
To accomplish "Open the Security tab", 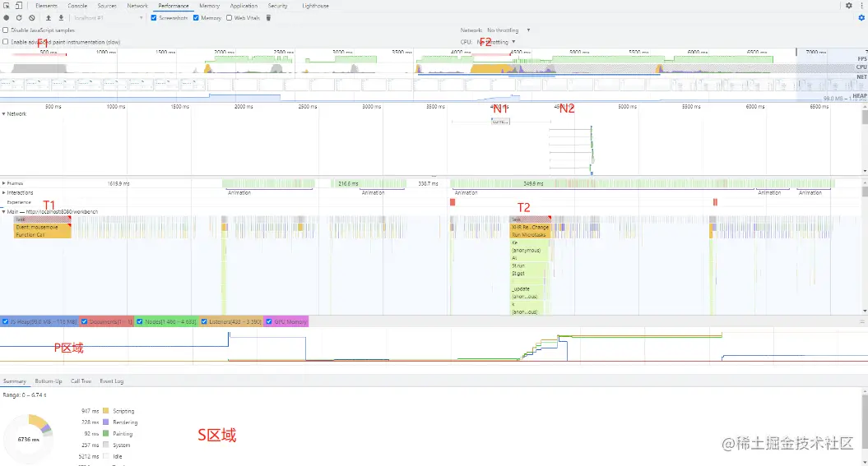I will tap(277, 6).
